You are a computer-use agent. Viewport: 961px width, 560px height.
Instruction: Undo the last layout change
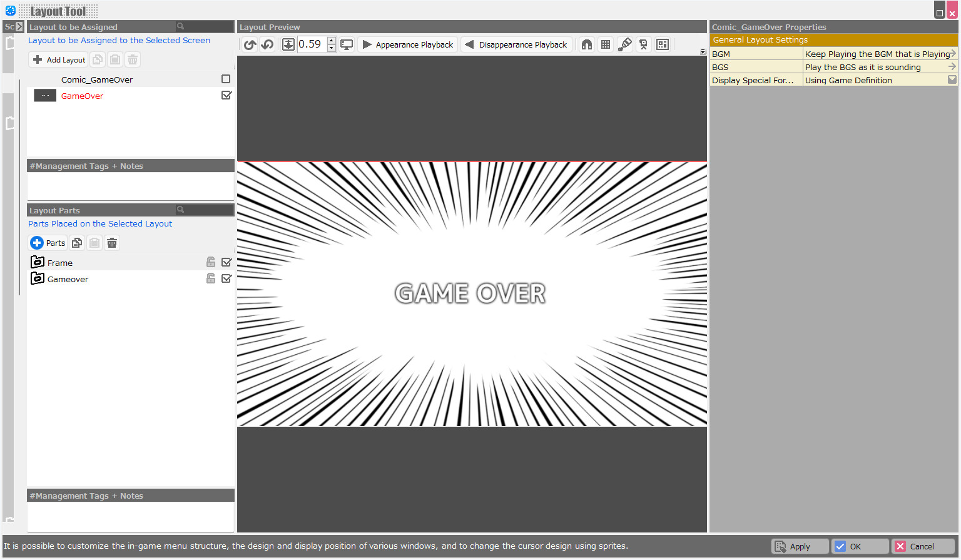click(x=249, y=44)
